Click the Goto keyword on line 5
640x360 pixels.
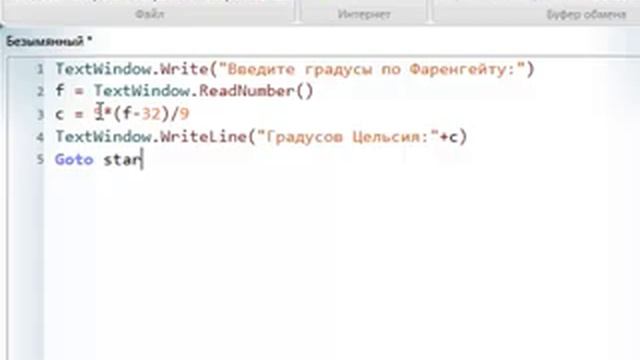click(x=74, y=159)
